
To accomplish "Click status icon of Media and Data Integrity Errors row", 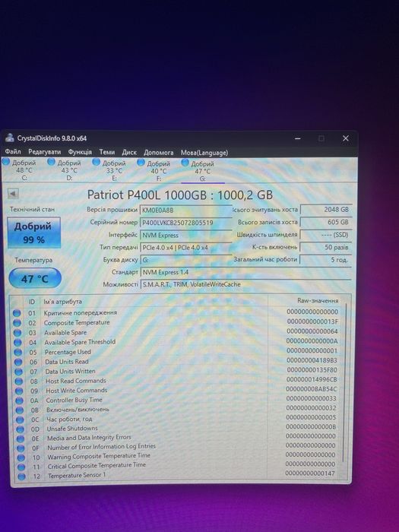I will 21,439.
